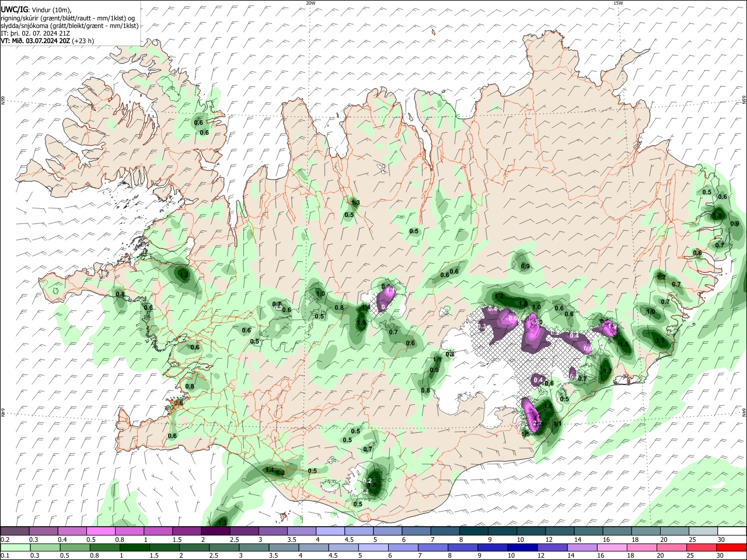Click the 20W longitude label

[310, 3]
